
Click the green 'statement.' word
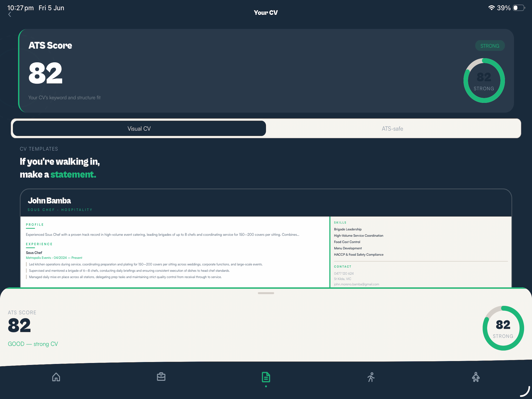pyautogui.click(x=73, y=174)
